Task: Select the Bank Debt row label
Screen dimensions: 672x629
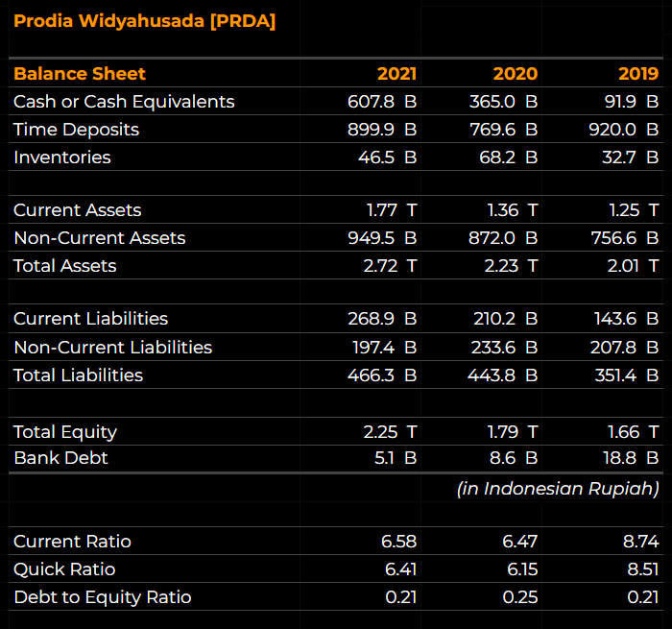Action: click(x=60, y=458)
